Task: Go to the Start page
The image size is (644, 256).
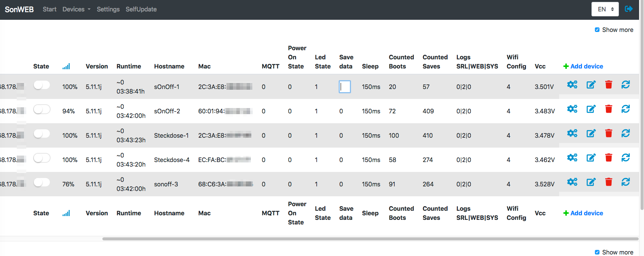Action: coord(49,9)
